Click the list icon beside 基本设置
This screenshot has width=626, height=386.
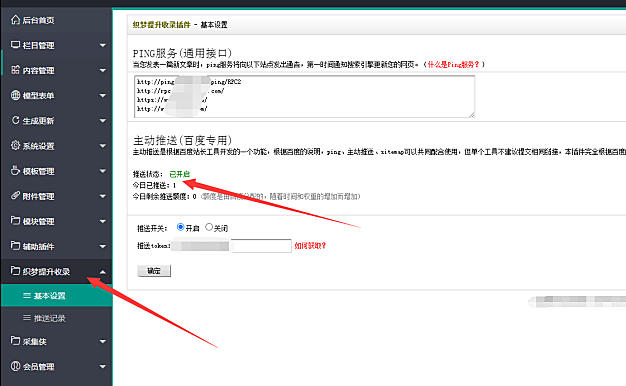click(27, 295)
